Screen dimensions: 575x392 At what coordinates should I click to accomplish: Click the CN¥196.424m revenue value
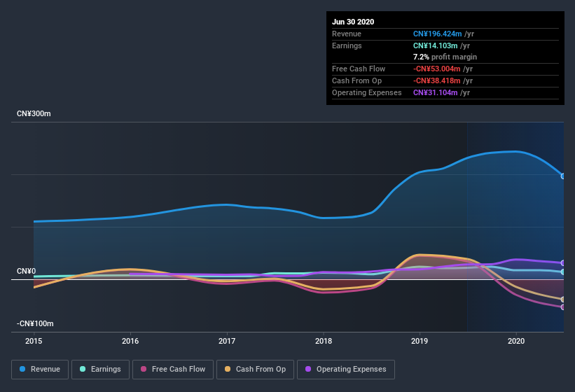(438, 34)
